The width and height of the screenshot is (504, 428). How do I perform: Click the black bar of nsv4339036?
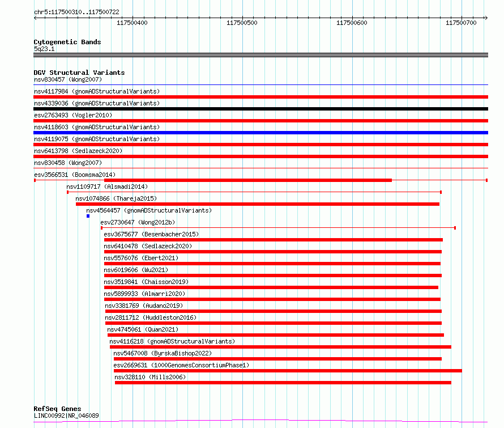260,109
